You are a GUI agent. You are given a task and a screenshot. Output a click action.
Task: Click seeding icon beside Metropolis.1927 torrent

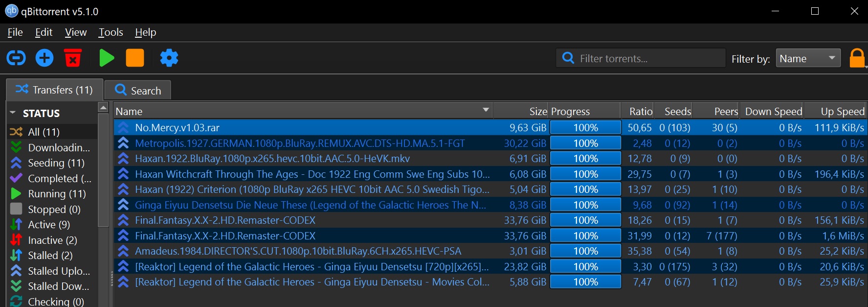pos(123,143)
